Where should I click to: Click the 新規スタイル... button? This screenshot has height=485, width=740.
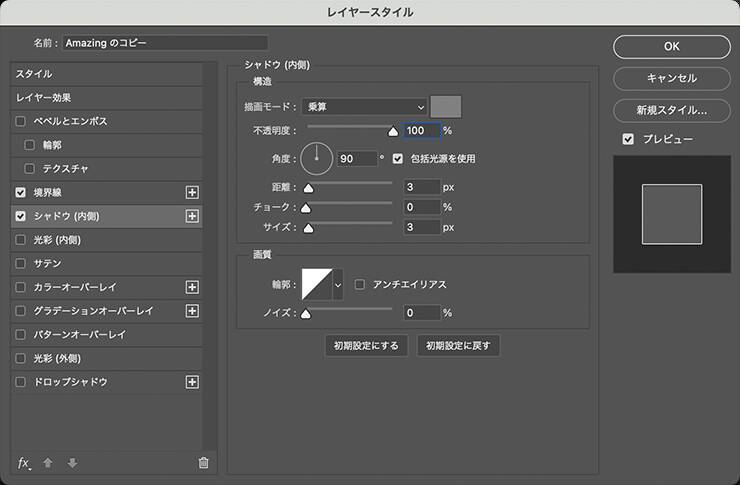671,110
